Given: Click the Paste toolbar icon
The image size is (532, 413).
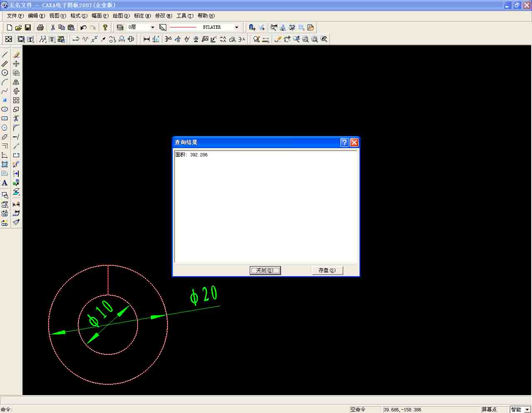Looking at the screenshot, I should point(71,27).
